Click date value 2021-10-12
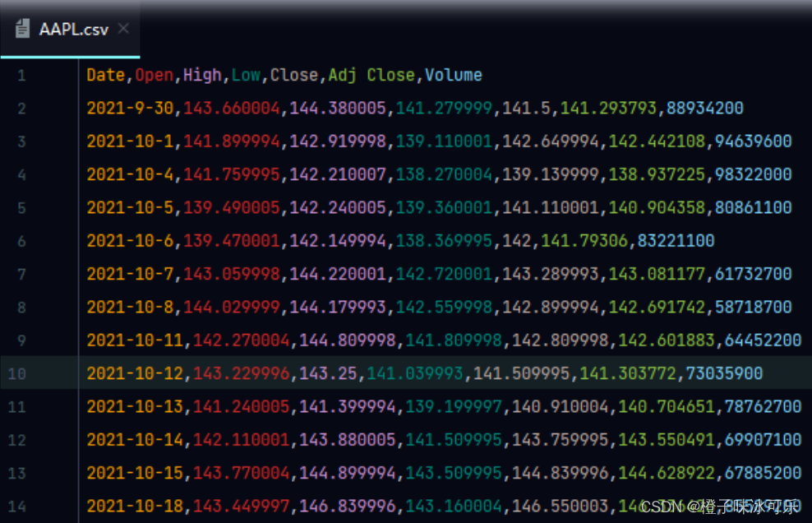Screen dimensions: 812x523 (x=135, y=373)
